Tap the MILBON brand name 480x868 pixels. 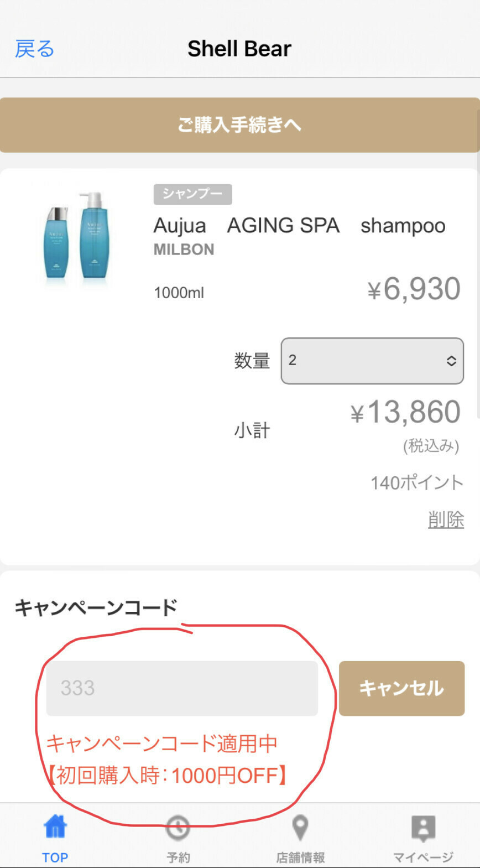(x=184, y=250)
